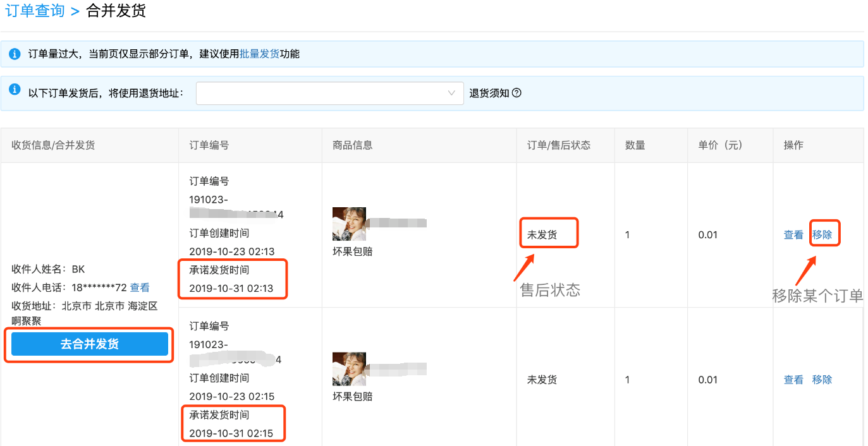Viewport: 868px width, 446px height.
Task: Click the 单价（元） column header
Action: 721,145
